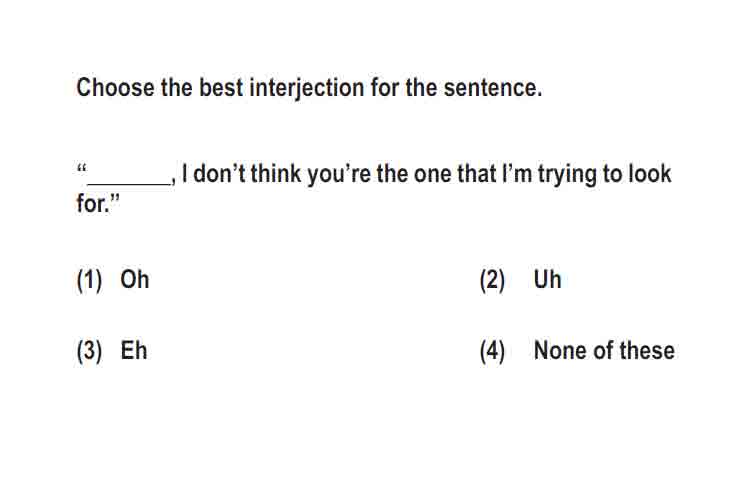Click the blank line in the sentence

point(129,181)
